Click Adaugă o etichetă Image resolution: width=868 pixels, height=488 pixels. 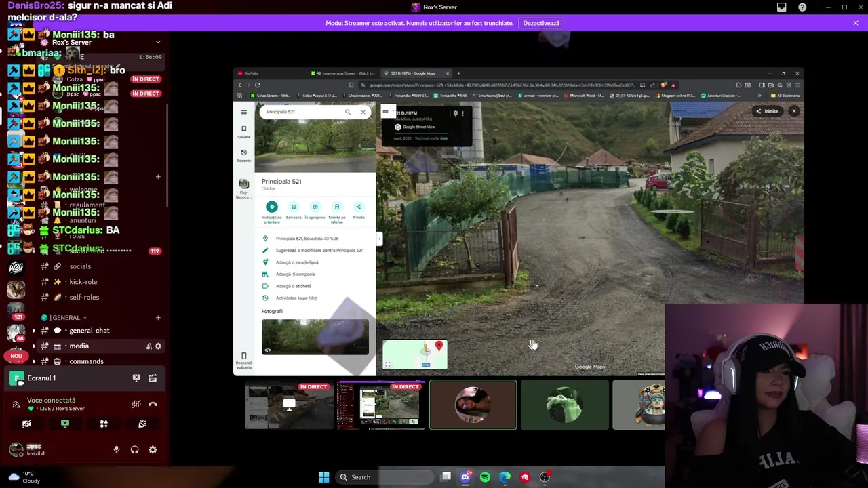[x=293, y=286]
